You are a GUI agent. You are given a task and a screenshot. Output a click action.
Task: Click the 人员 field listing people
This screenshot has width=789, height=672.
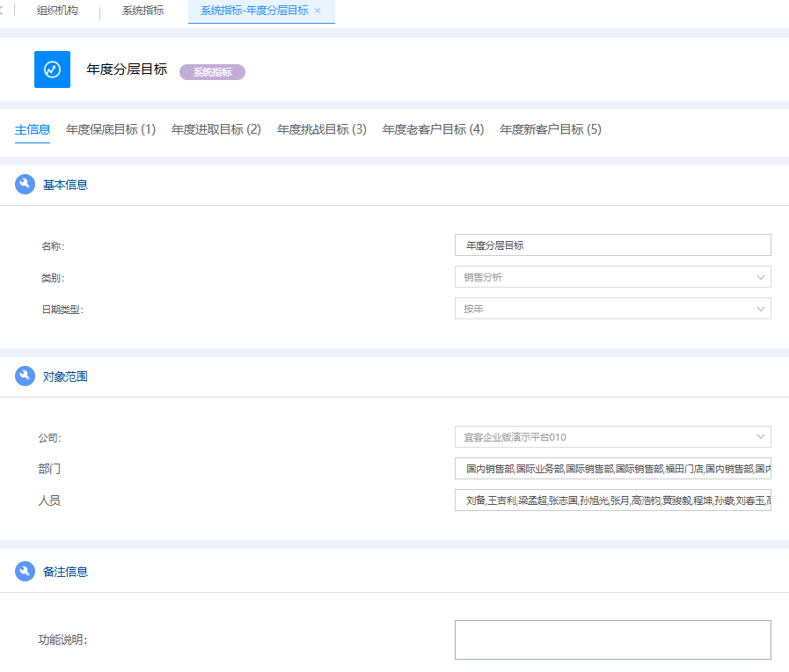click(613, 500)
